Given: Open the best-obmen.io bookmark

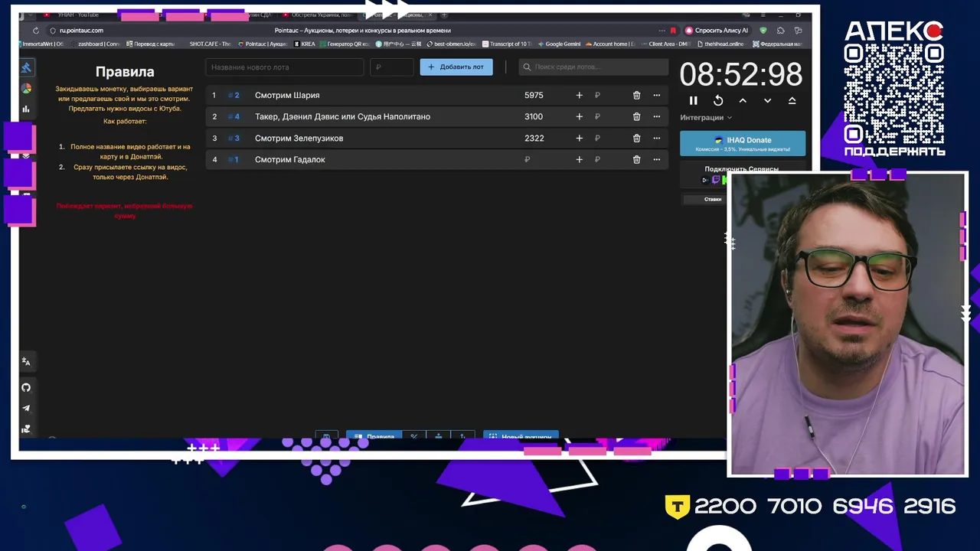Looking at the screenshot, I should click(x=452, y=44).
